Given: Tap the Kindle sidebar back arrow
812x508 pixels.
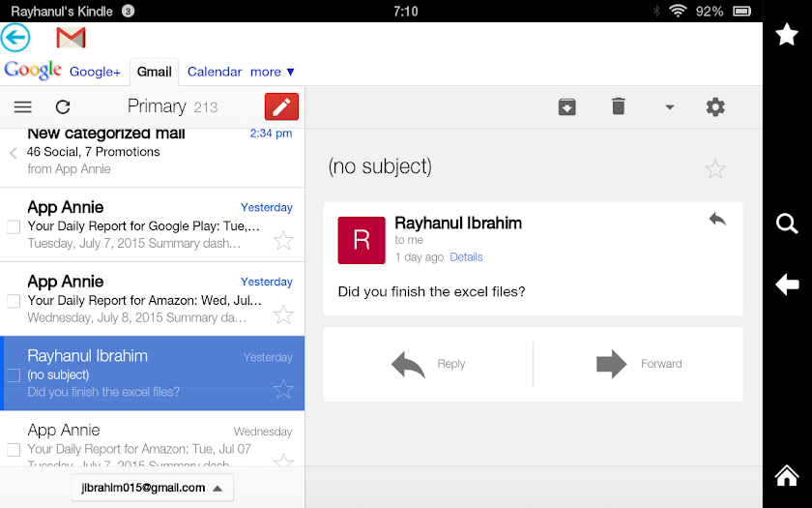Looking at the screenshot, I should pyautogui.click(x=787, y=284).
